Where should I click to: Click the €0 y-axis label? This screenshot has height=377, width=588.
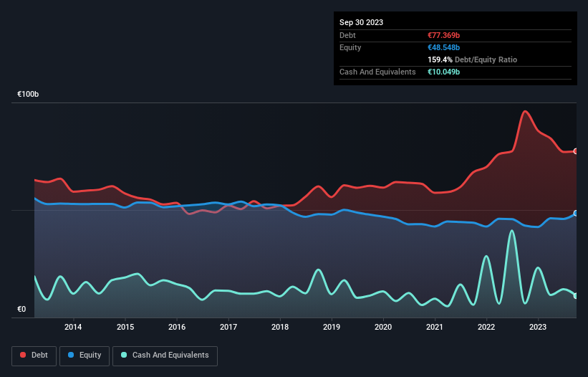tap(21, 309)
